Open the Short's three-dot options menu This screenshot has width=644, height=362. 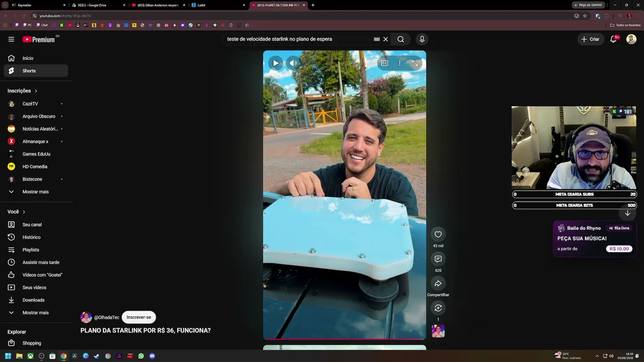(399, 63)
